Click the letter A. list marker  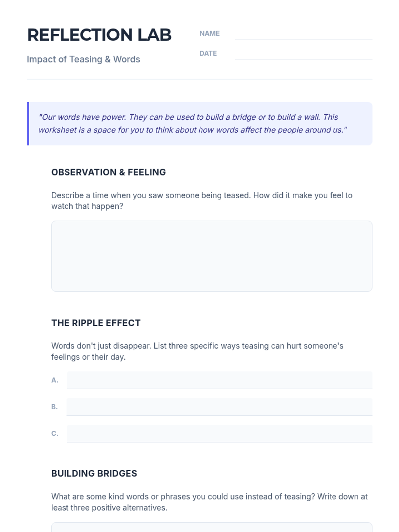(55, 380)
